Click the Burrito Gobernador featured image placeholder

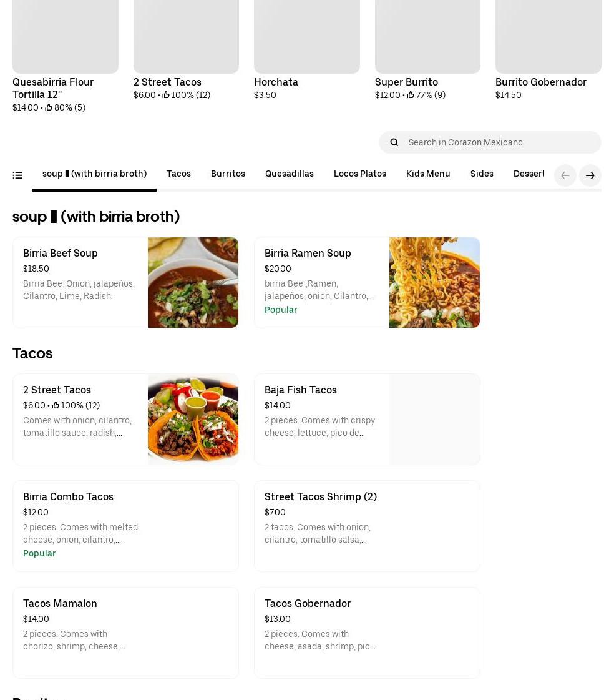(x=548, y=37)
